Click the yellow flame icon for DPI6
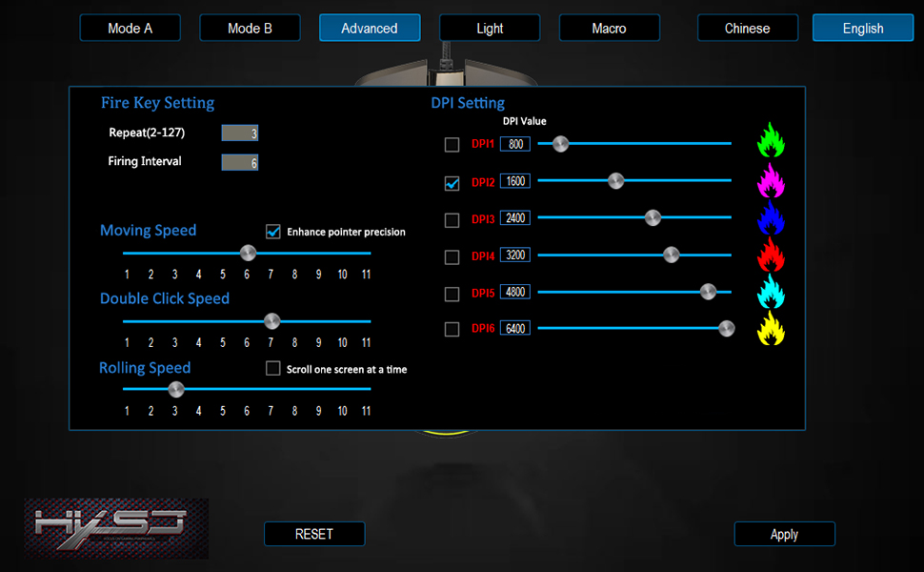The image size is (924, 572). pyautogui.click(x=771, y=328)
